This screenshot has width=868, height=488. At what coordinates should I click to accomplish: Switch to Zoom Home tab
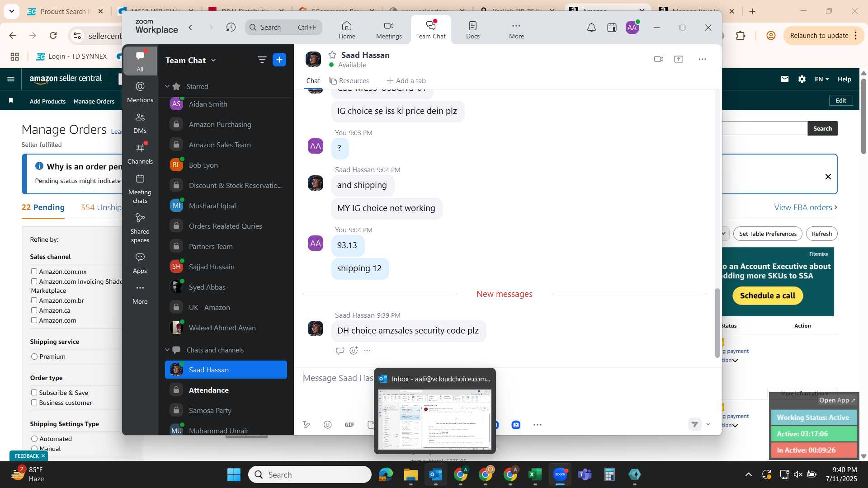tap(347, 30)
